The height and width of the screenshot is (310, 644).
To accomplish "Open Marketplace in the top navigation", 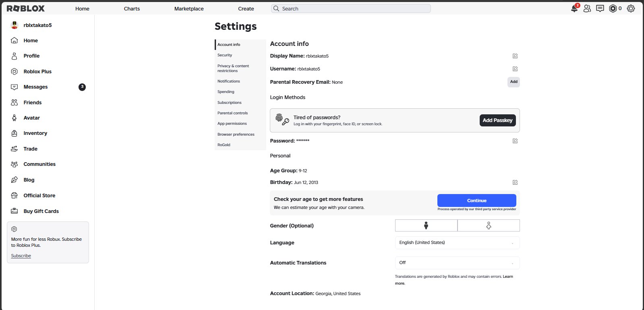I will coord(189,8).
